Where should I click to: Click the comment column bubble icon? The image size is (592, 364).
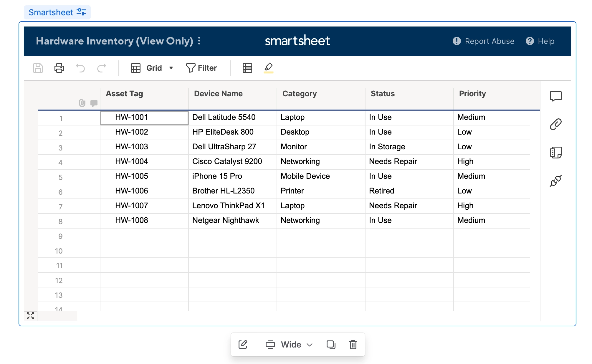tap(94, 103)
